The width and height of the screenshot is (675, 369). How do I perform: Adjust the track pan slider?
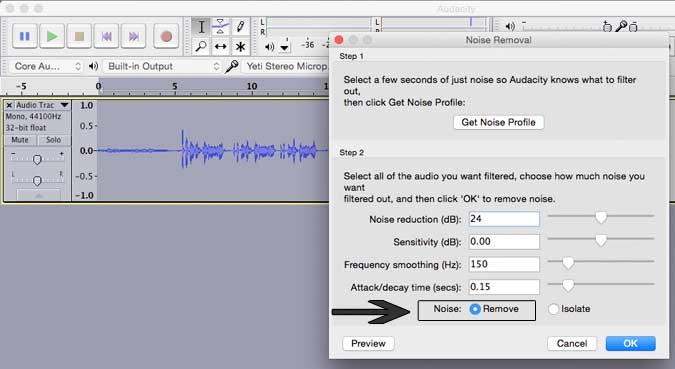[x=37, y=180]
